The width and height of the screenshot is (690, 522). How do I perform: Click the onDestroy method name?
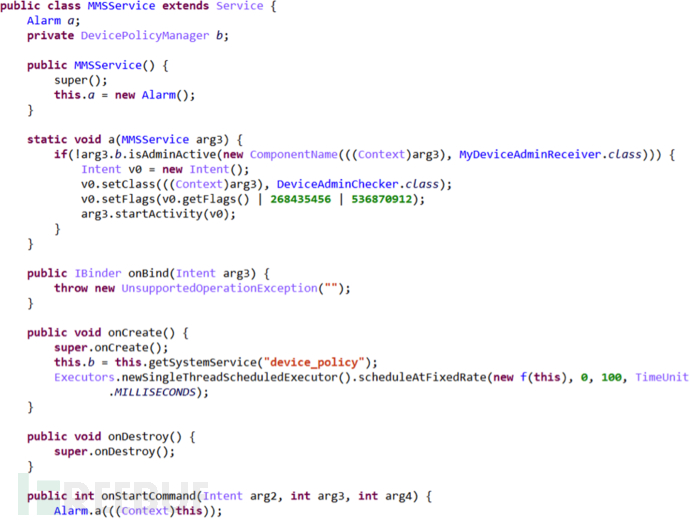pyautogui.click(x=138, y=437)
